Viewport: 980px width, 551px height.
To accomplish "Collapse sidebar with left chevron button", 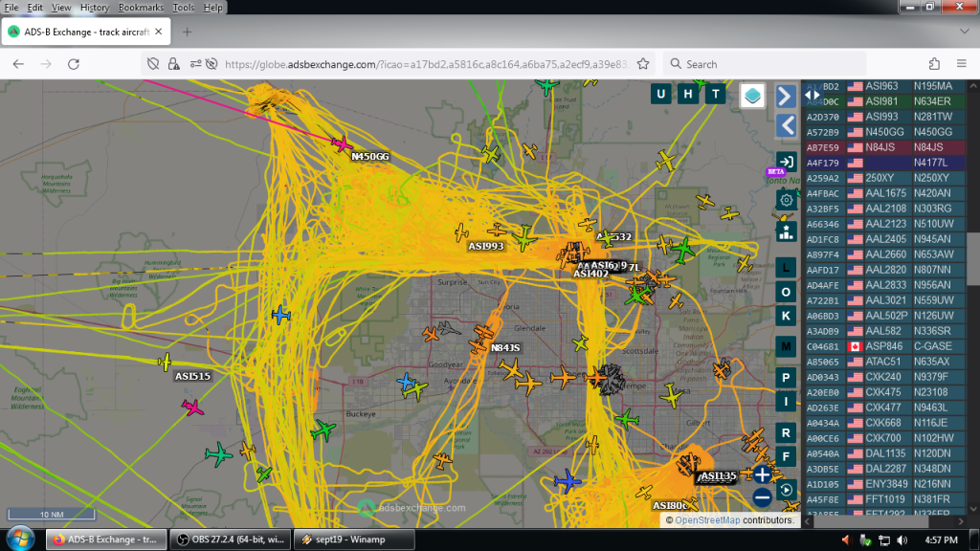I will [x=787, y=125].
